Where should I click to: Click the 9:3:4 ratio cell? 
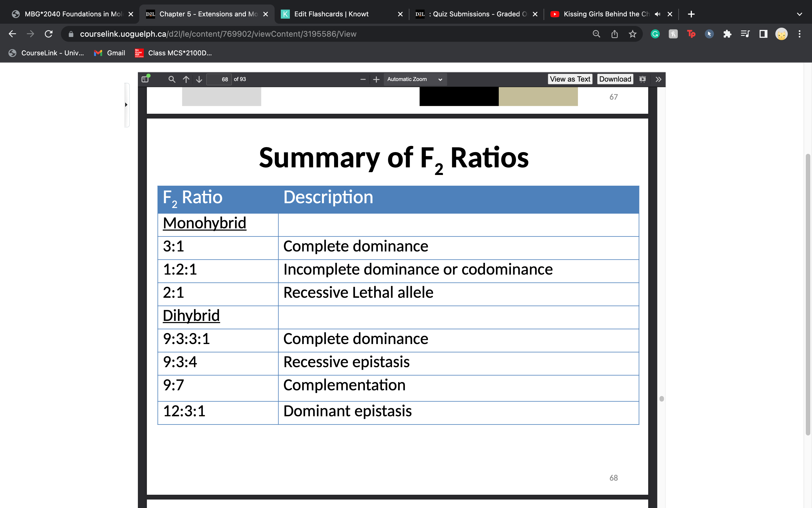click(218, 363)
